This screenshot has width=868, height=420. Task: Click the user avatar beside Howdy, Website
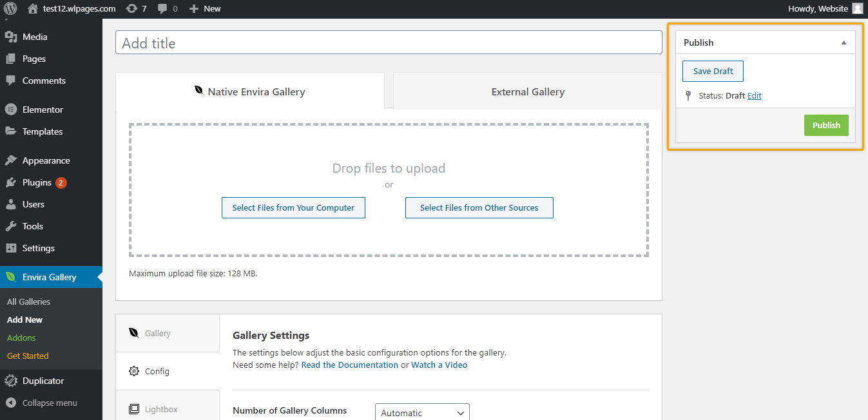857,8
